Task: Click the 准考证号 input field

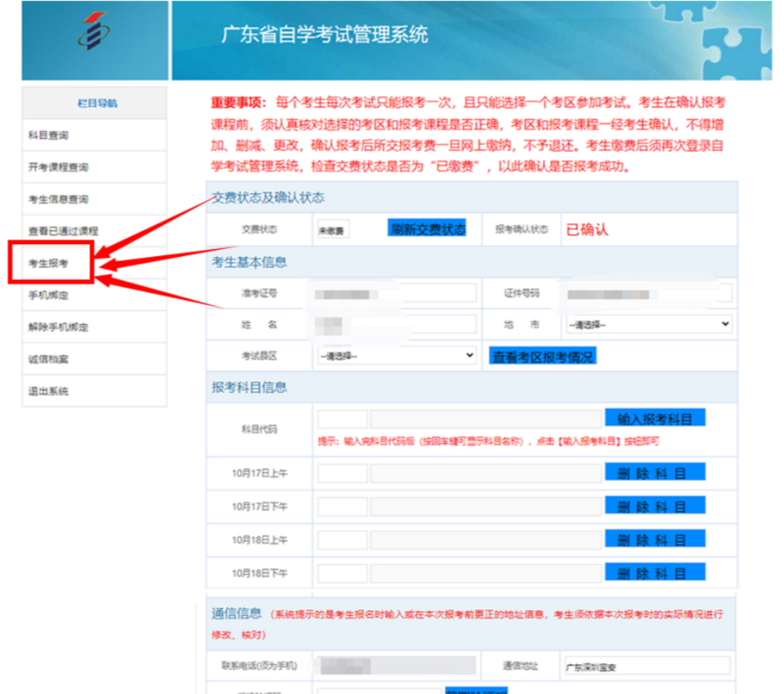Action: 396,293
